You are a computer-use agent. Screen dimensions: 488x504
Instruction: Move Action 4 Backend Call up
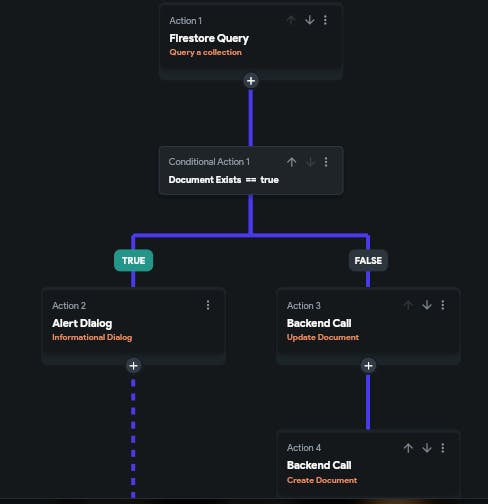tap(408, 448)
